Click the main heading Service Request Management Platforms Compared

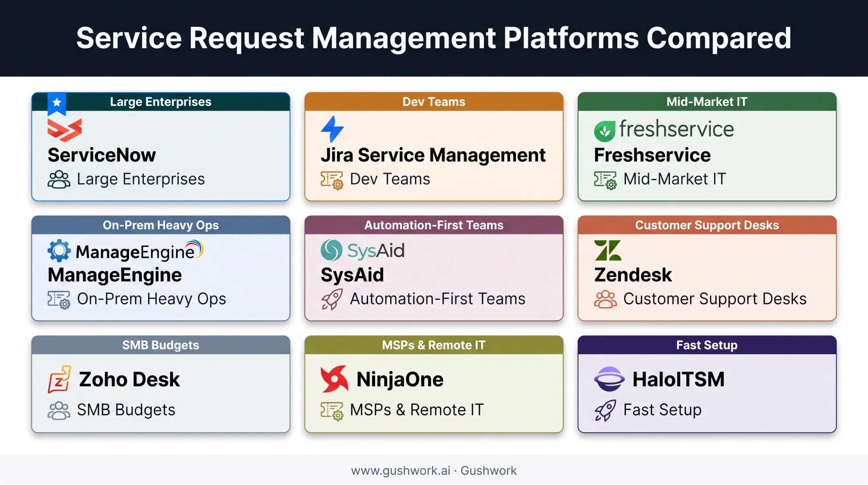tap(434, 38)
